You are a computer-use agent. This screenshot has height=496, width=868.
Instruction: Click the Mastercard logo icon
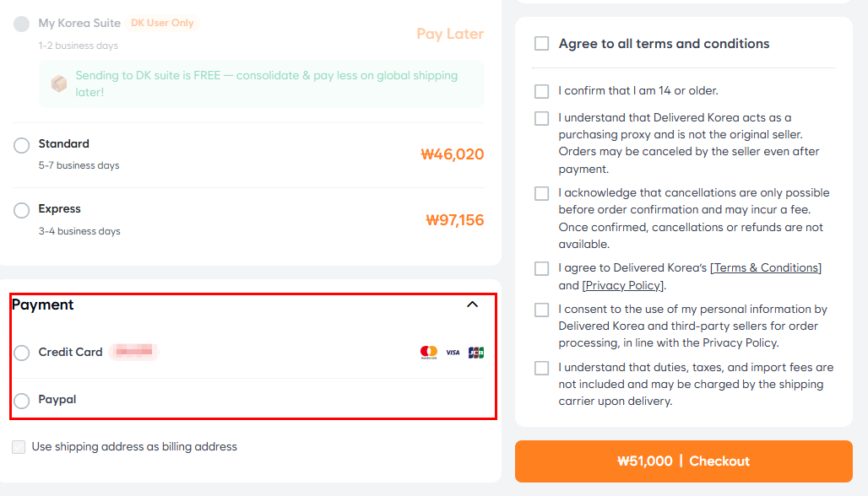click(x=429, y=353)
